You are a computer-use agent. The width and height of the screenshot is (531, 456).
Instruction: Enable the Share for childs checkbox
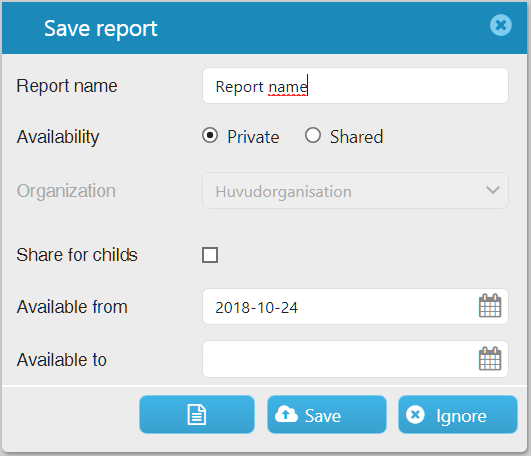(x=210, y=255)
